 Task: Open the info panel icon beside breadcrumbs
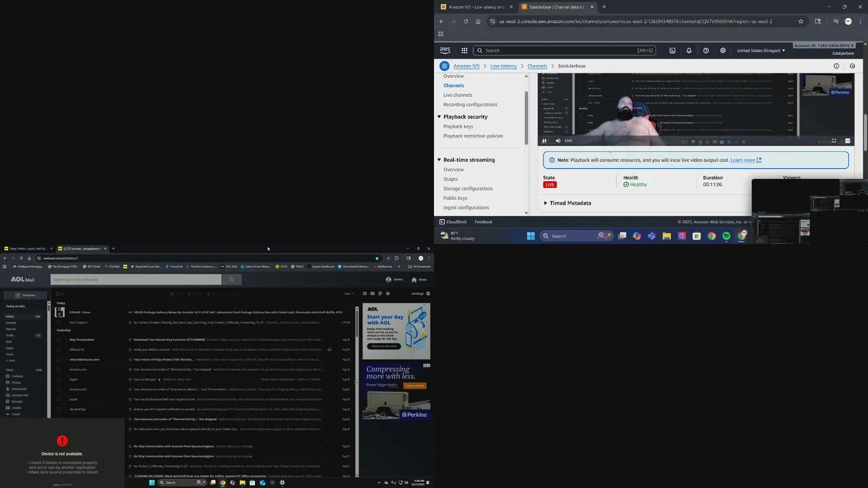[x=836, y=66]
